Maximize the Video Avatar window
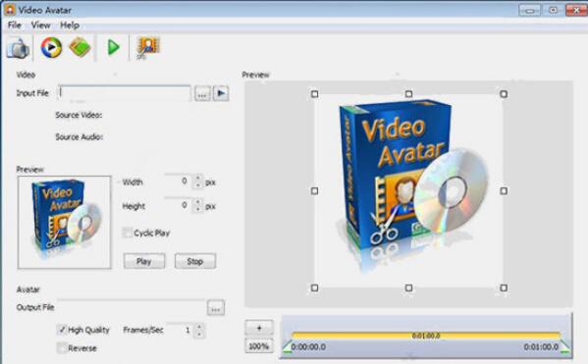Image resolution: width=588 pixels, height=364 pixels. 553,10
